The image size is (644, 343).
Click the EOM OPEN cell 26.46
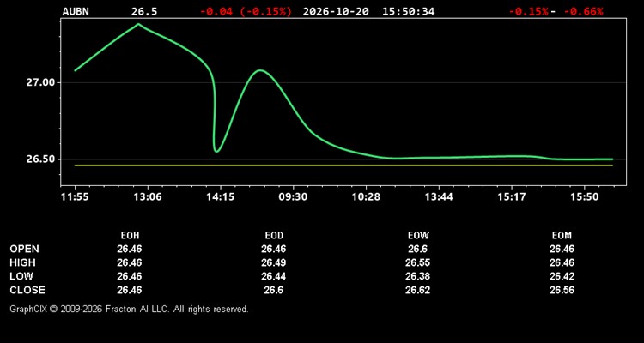coord(562,249)
